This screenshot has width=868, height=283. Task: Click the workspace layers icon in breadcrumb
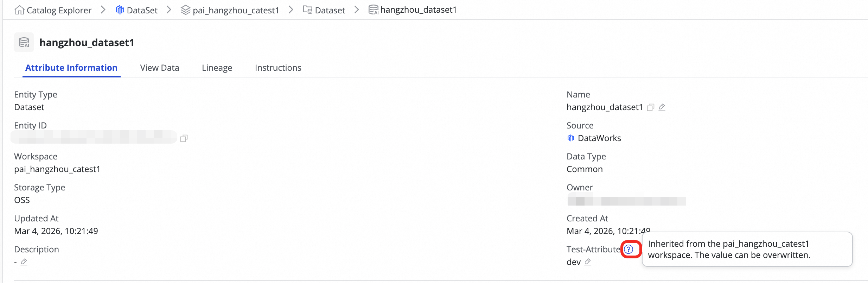click(x=185, y=10)
